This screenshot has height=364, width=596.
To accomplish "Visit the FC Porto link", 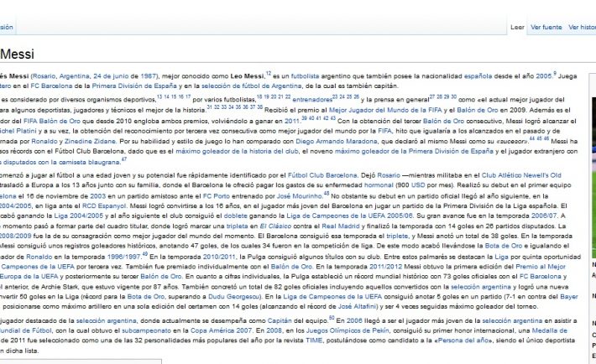I will point(213,194).
